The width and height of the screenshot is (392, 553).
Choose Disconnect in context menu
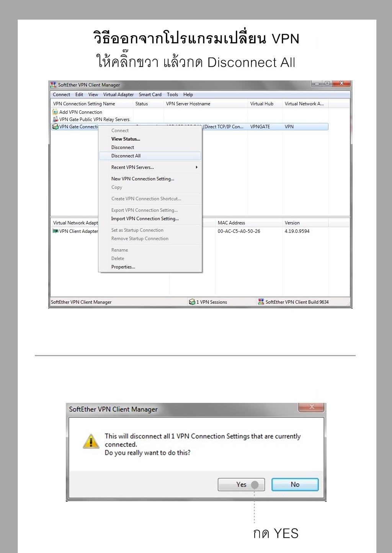150,147
